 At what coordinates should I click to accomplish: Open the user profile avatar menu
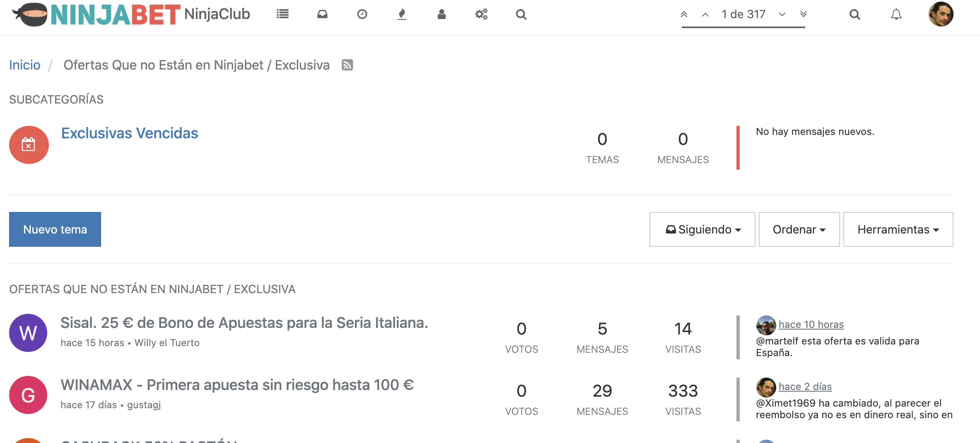coord(941,14)
